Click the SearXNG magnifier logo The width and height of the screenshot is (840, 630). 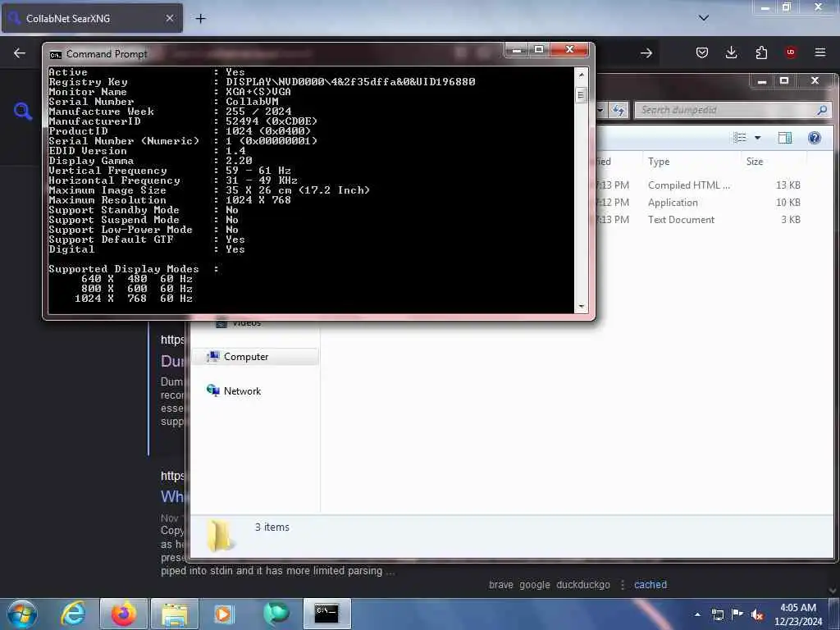click(22, 111)
